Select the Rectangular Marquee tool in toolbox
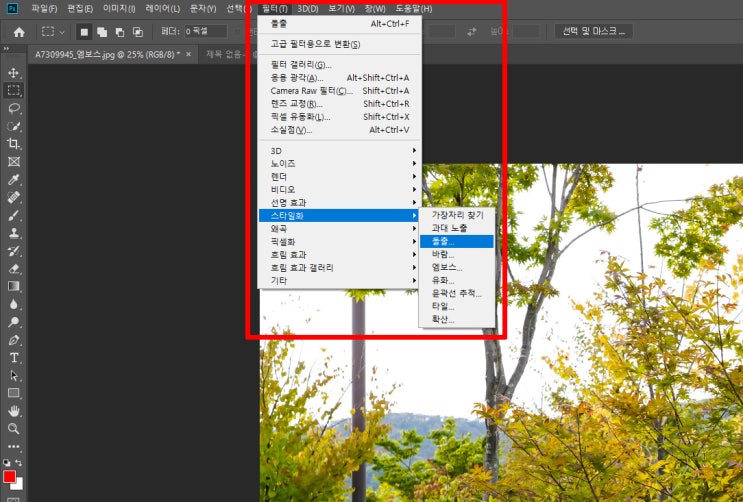 coord(13,90)
